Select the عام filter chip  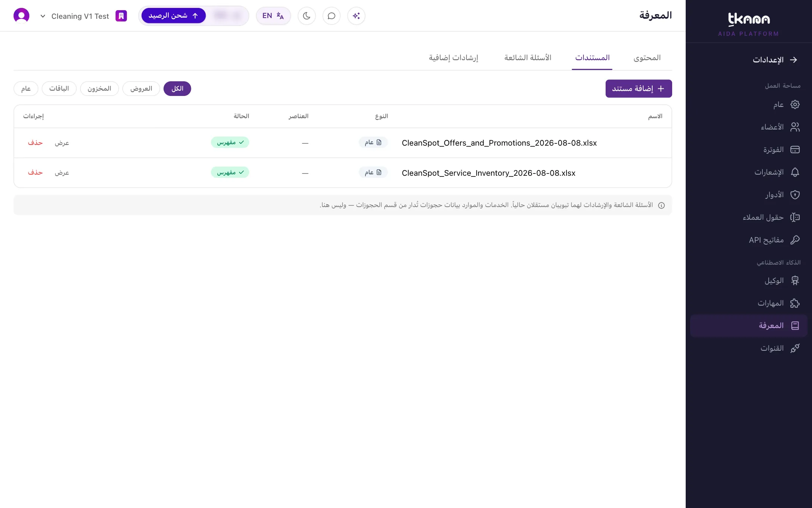point(26,89)
